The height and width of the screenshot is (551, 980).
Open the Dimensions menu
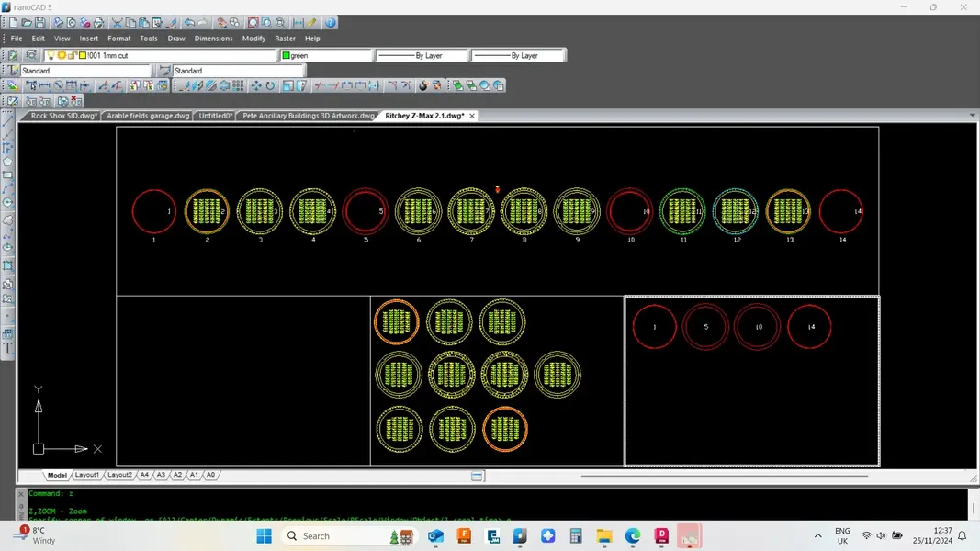pos(213,38)
